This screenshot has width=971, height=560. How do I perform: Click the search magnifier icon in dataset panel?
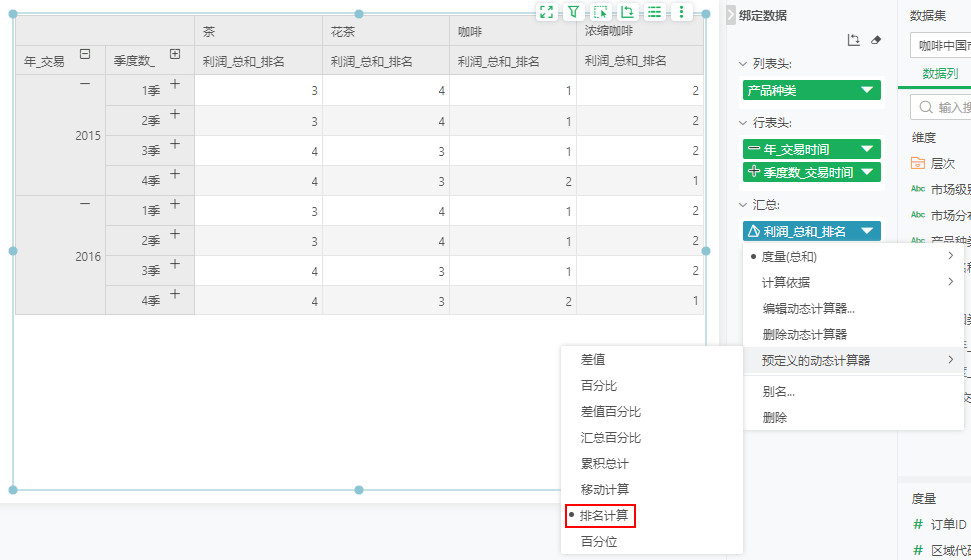[x=926, y=107]
